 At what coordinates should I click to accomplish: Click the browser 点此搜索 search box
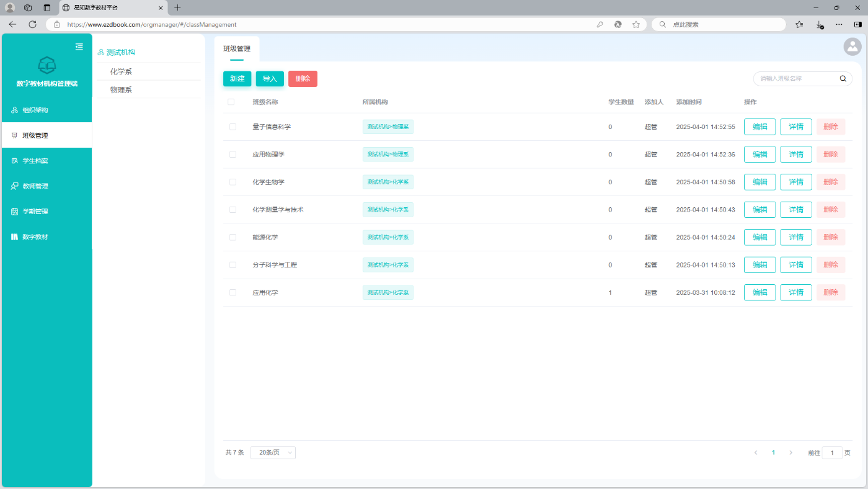coord(719,24)
